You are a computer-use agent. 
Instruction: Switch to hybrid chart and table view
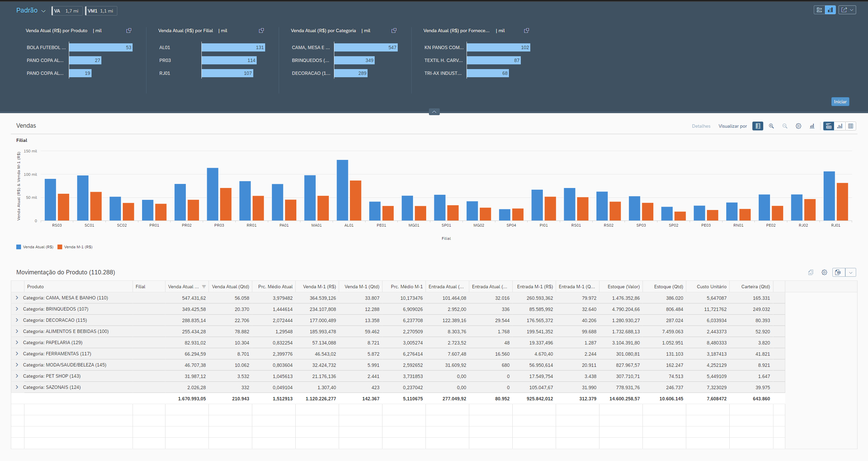pos(829,126)
